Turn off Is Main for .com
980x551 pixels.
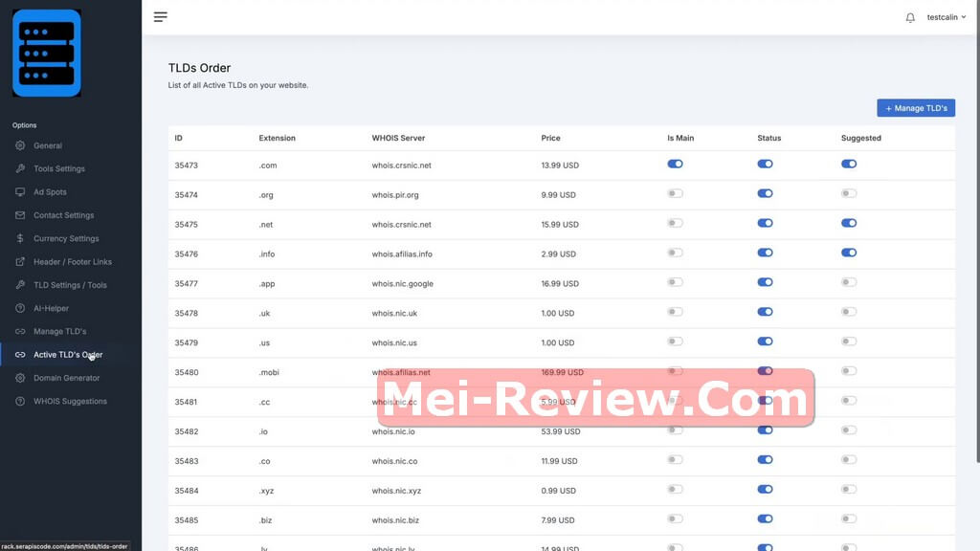coord(675,164)
